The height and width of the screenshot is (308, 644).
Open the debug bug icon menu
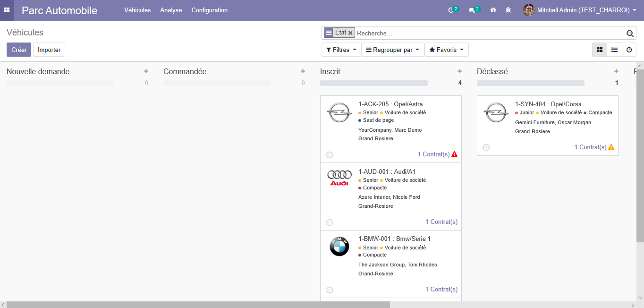click(508, 10)
